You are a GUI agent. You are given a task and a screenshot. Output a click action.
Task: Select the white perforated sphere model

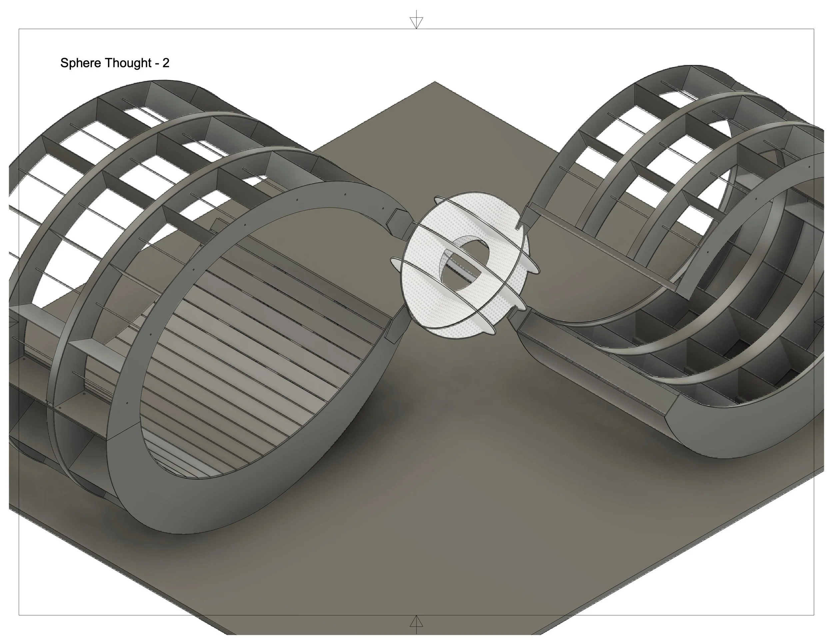tap(465, 266)
